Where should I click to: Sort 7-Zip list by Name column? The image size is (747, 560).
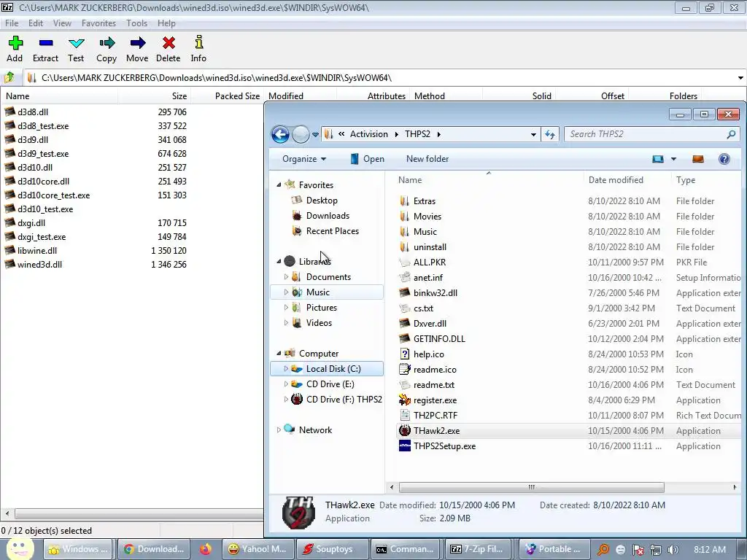(59, 96)
